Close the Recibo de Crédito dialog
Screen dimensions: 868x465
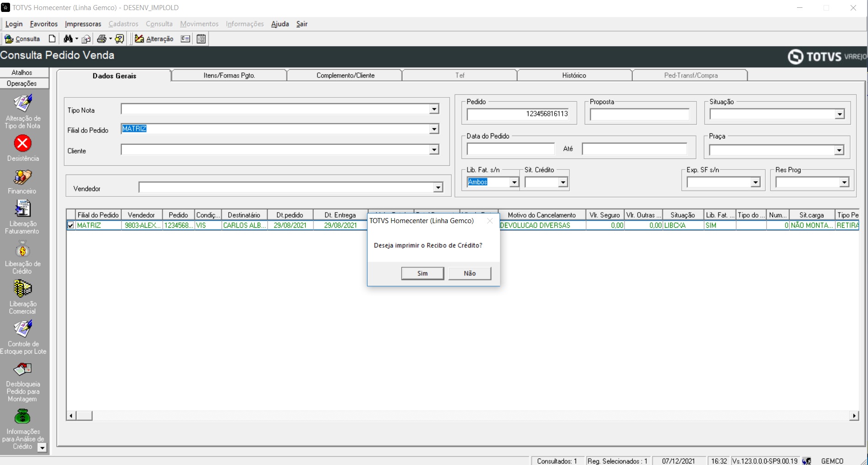490,221
